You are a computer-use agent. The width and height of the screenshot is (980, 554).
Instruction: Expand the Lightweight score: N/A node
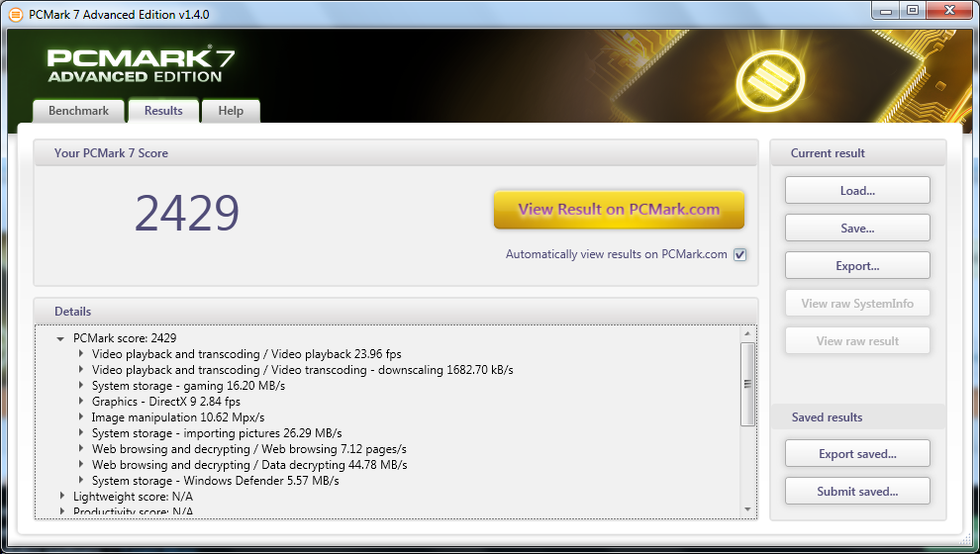[x=62, y=496]
